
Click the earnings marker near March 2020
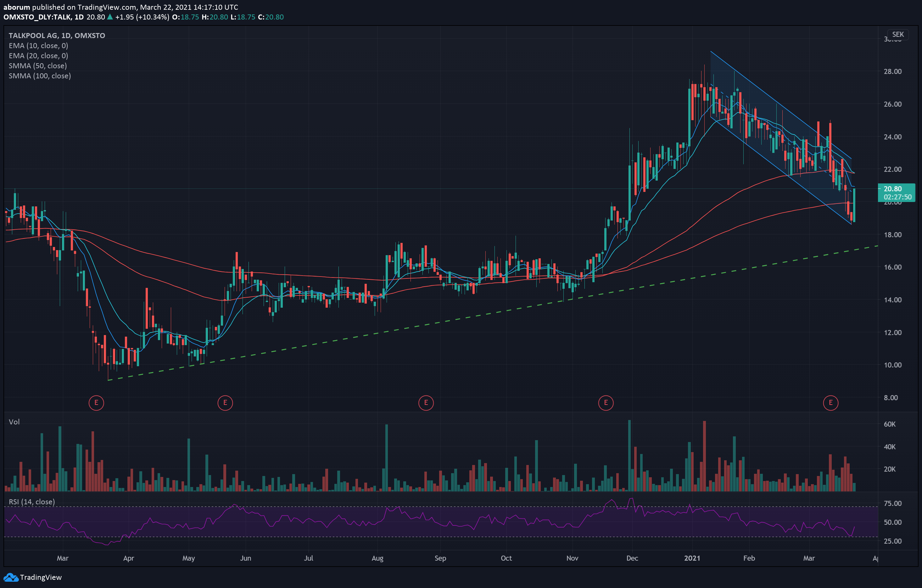pos(96,403)
